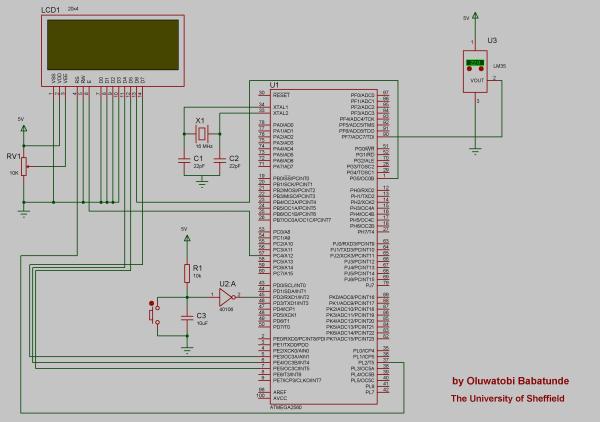Click 'The University of Sheffield' text
Screen dimensions: 600x422
(x=507, y=399)
